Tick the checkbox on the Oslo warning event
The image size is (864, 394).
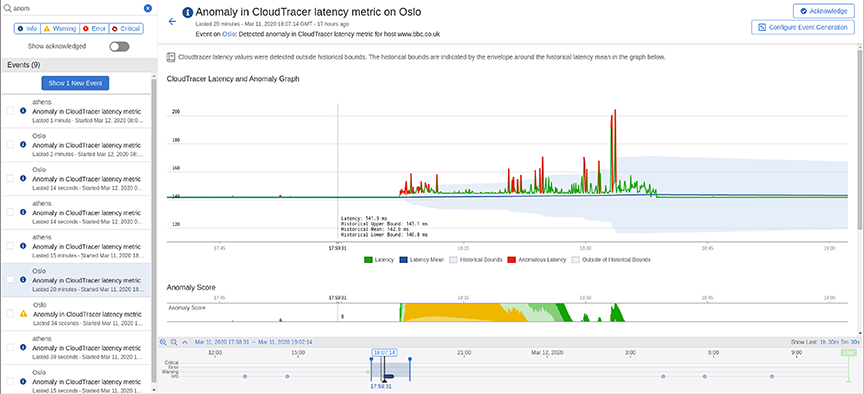tap(10, 314)
